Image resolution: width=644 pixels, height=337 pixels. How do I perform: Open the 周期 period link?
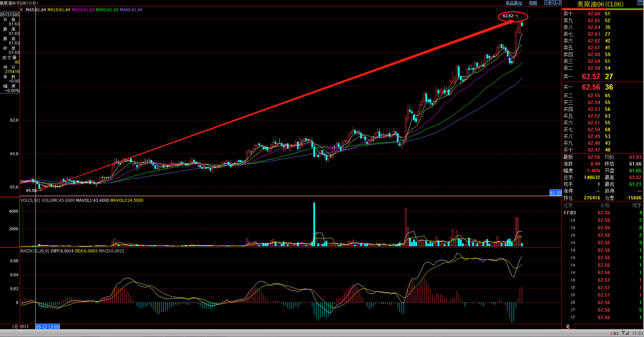[533, 3]
